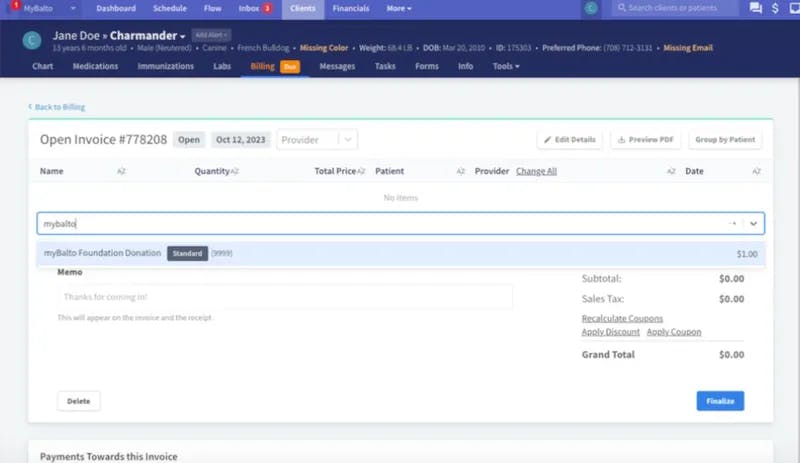Click the Jane Doe client avatar circle
The image size is (800, 463).
[32, 40]
